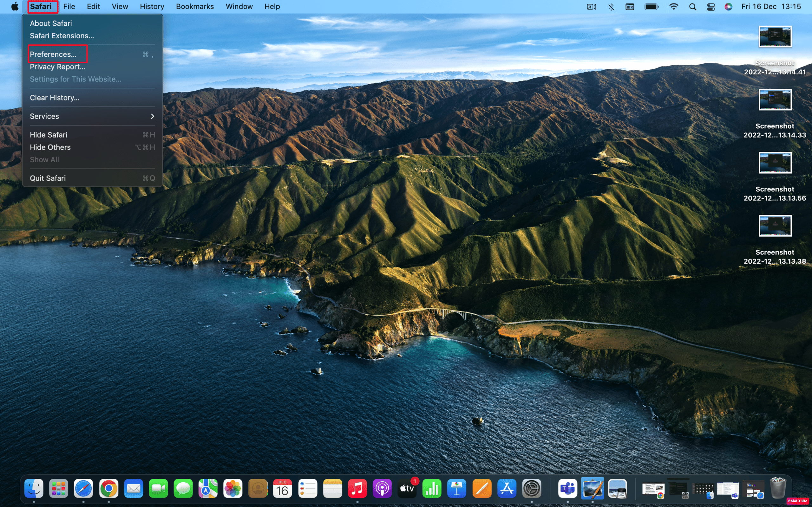Click the Bluetooth status icon

tap(611, 7)
